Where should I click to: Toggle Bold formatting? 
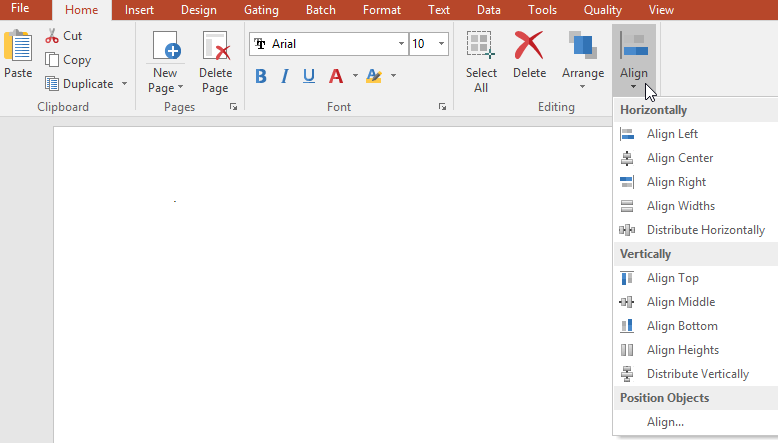pyautogui.click(x=261, y=76)
